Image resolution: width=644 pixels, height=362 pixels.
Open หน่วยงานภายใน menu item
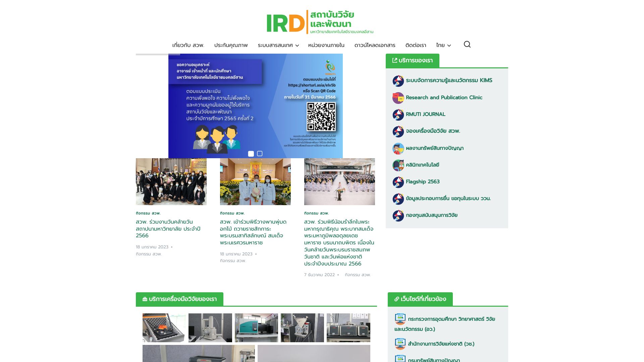tap(326, 45)
